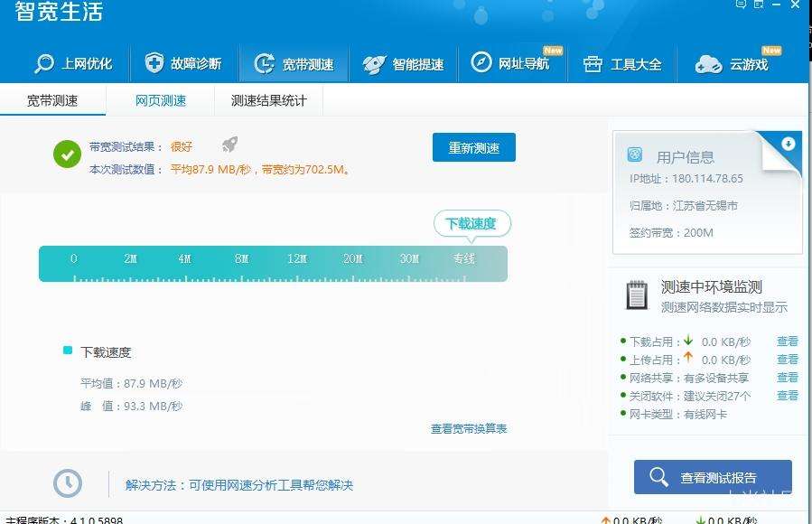Click the 解决方法 network analysis tool link

point(239,485)
